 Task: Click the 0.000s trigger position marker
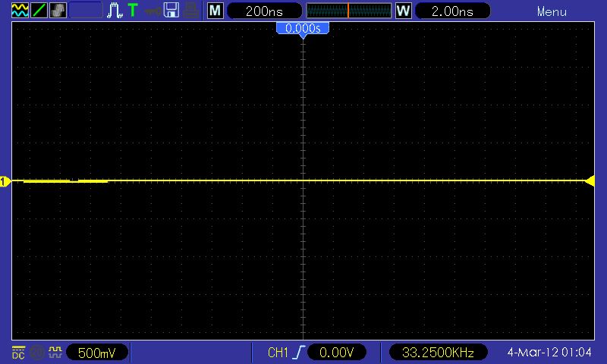[303, 30]
